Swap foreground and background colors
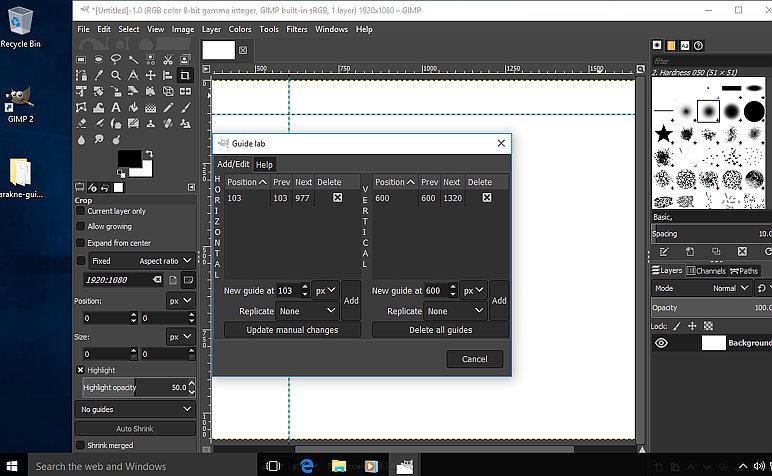 point(149,154)
